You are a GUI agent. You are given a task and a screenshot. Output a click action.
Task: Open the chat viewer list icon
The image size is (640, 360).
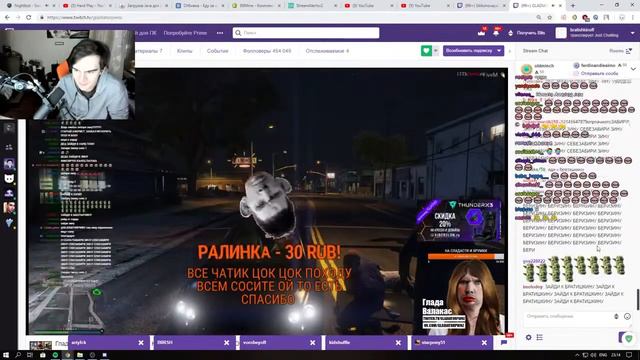[540, 338]
